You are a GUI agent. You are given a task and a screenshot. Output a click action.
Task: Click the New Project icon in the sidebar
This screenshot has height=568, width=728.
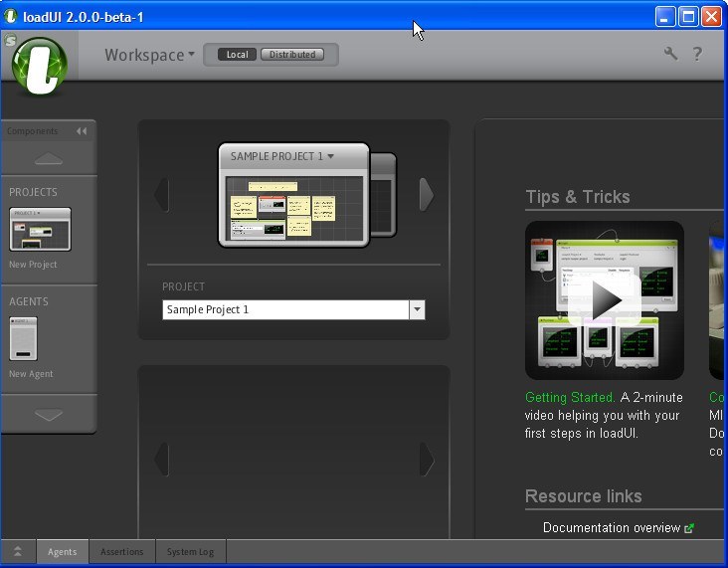pos(40,230)
